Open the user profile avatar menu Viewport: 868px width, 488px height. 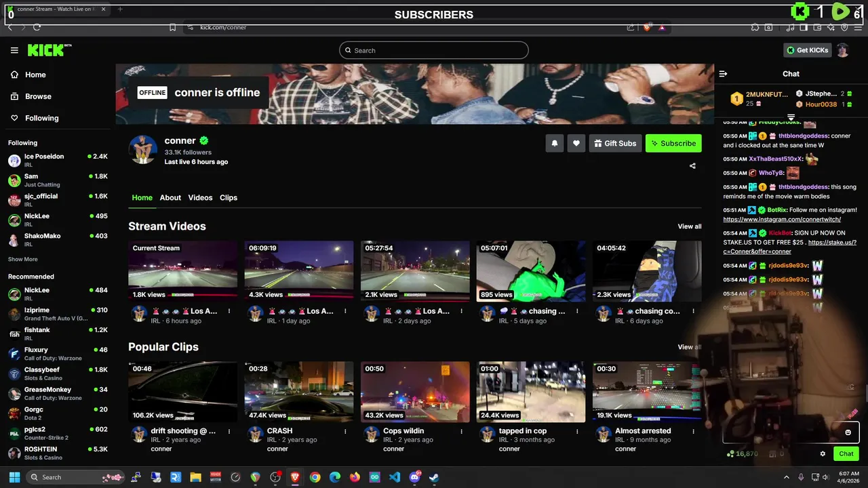coord(843,50)
